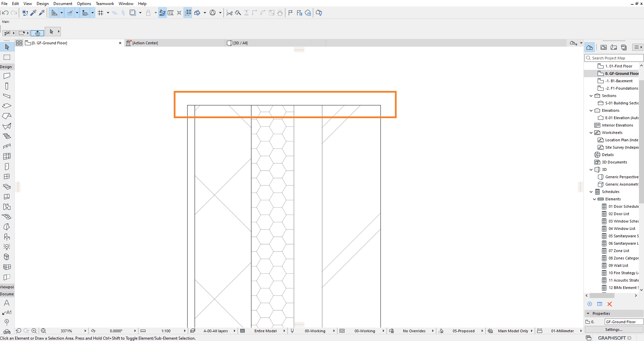Select the Text tool near the toolbox bottom
The image size is (644, 341).
coord(7,303)
